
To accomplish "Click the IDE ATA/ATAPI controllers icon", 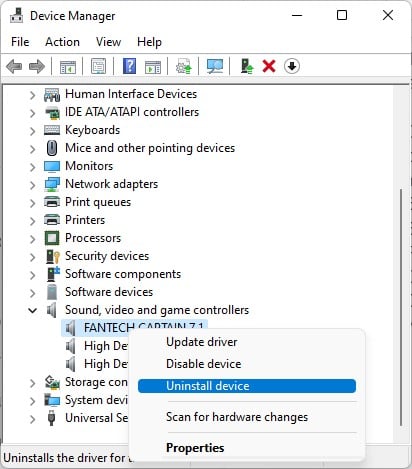I will click(x=52, y=113).
